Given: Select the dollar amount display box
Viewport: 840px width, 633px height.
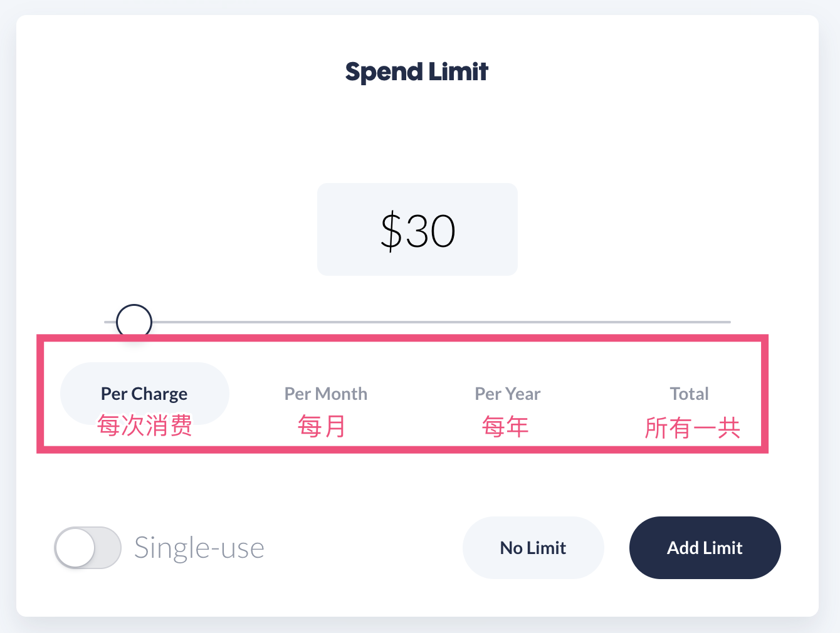Looking at the screenshot, I should click(417, 229).
